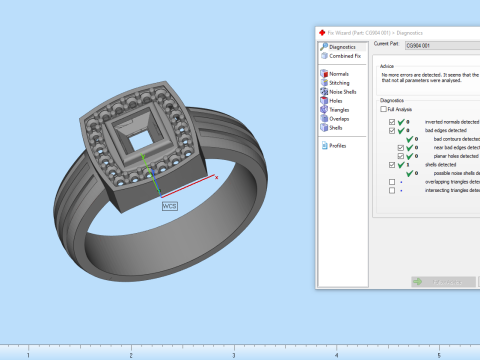Click the 'possible noise shells' text
This screenshot has height=360, width=480.
click(x=457, y=173)
